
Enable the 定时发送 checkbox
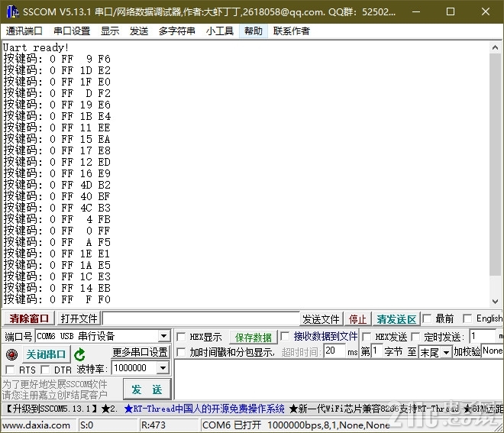tap(415, 337)
